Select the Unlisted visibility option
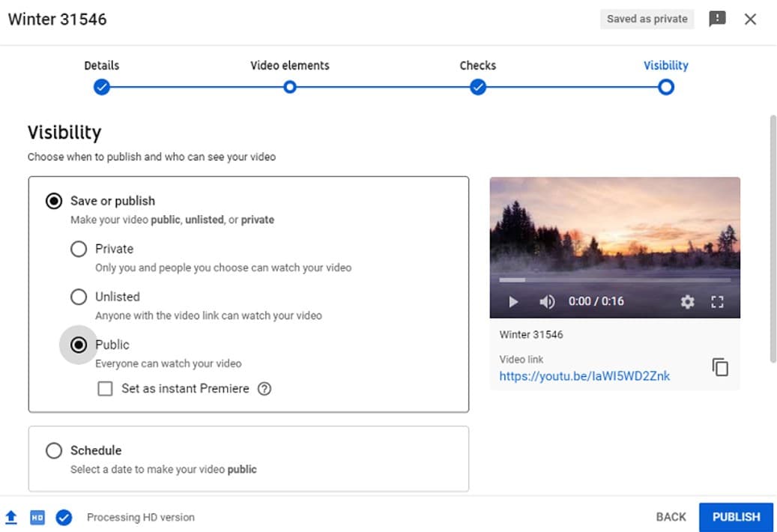 coord(79,297)
